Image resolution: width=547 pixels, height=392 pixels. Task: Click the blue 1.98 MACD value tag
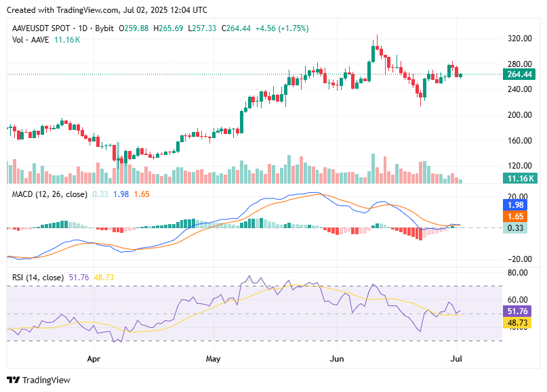[x=516, y=204]
